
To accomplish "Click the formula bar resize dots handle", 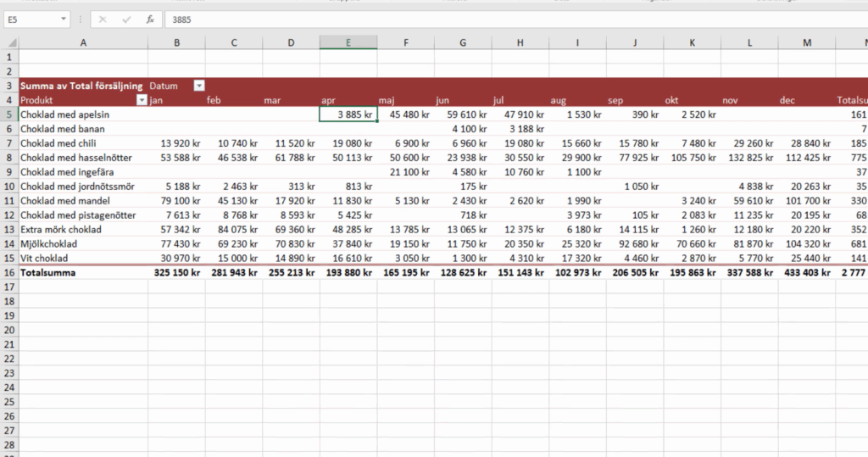I will point(81,19).
